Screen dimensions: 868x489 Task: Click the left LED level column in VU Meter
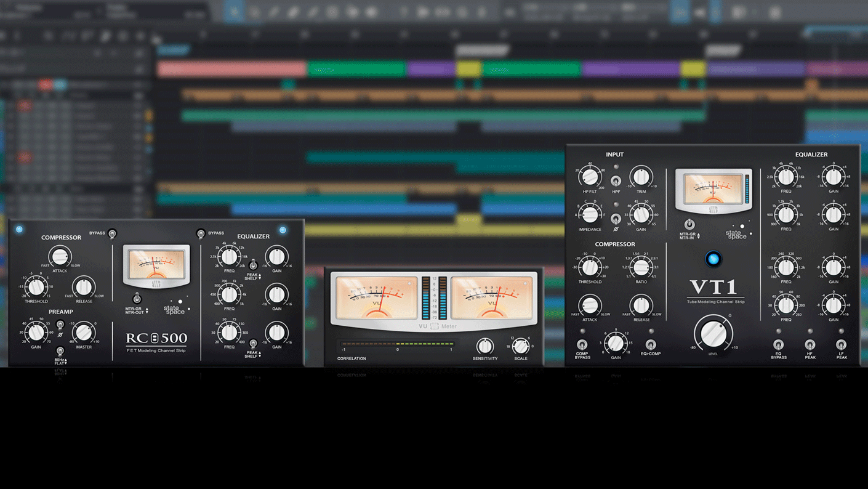tap(425, 298)
